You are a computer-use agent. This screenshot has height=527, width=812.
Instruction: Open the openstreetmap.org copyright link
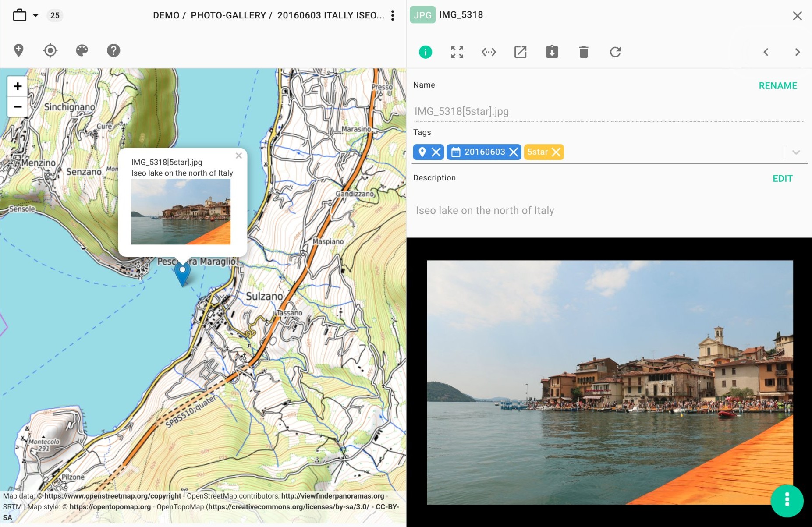point(113,496)
